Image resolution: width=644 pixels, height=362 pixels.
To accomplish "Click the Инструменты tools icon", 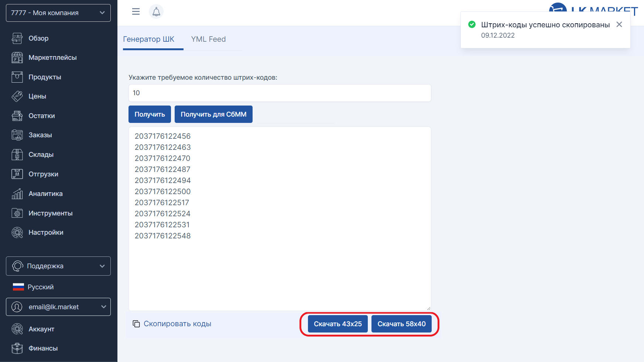I will pos(17,213).
